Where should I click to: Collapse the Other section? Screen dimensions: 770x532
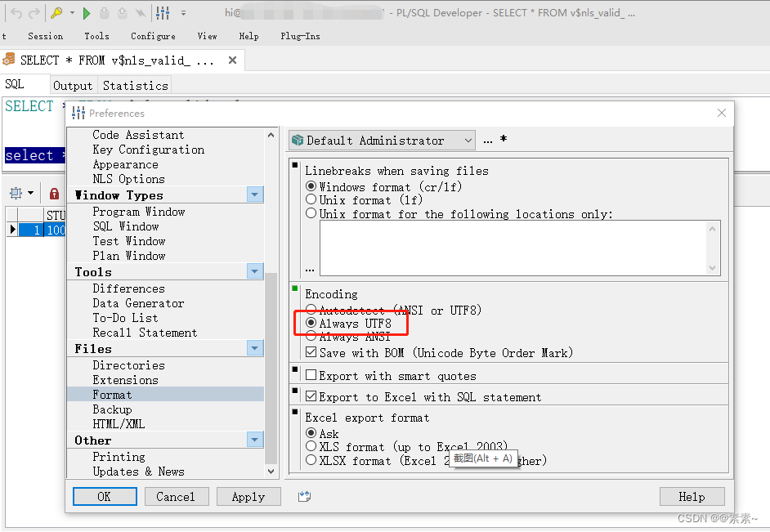point(255,440)
